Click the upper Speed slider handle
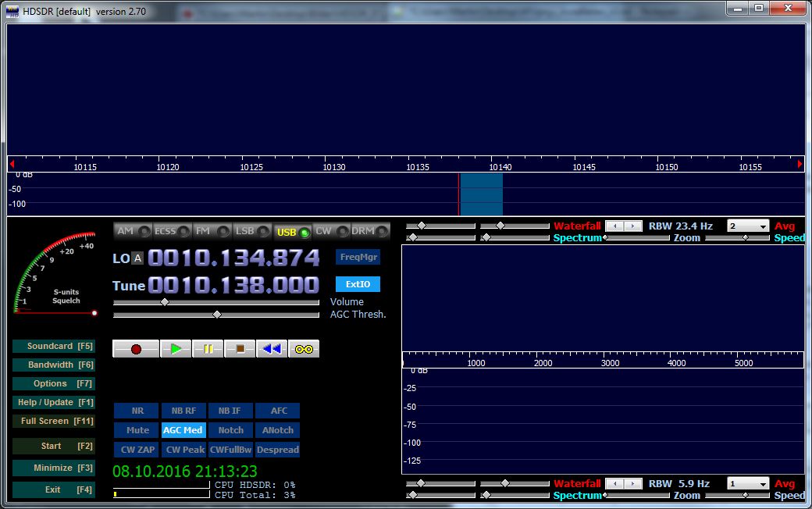The width and height of the screenshot is (812, 509). pos(746,237)
